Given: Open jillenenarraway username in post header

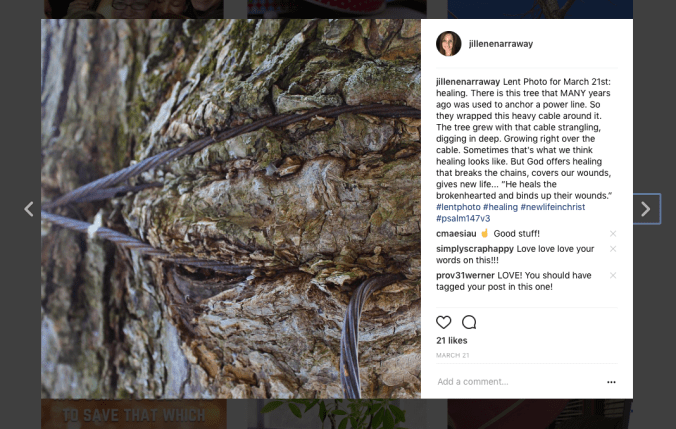Looking at the screenshot, I should tap(501, 44).
